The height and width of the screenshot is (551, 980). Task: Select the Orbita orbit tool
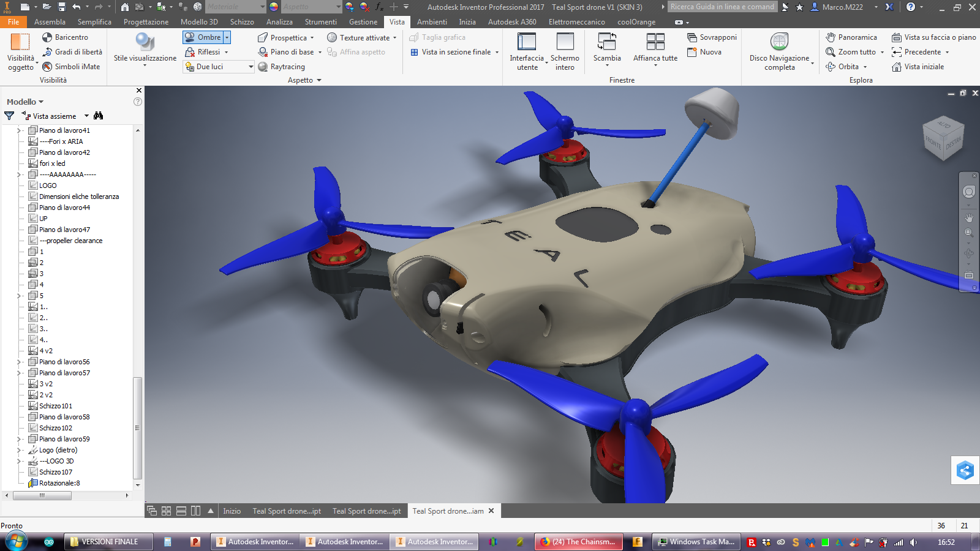point(842,67)
